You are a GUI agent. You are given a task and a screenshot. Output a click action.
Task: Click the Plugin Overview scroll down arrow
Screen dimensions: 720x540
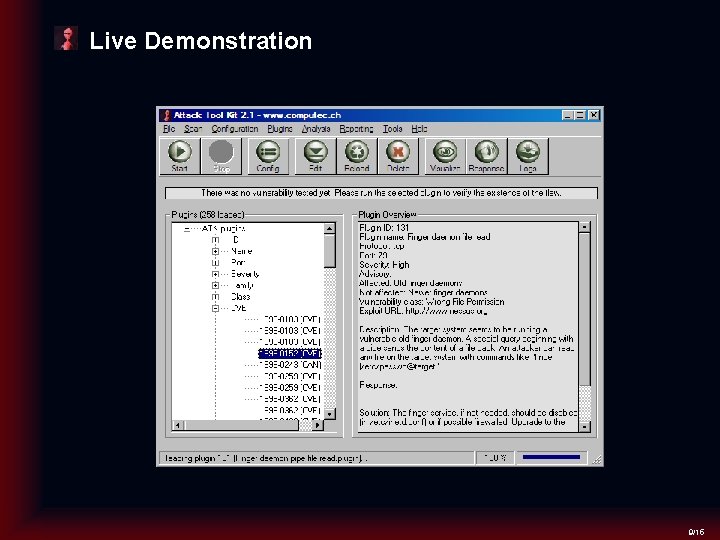[585, 427]
